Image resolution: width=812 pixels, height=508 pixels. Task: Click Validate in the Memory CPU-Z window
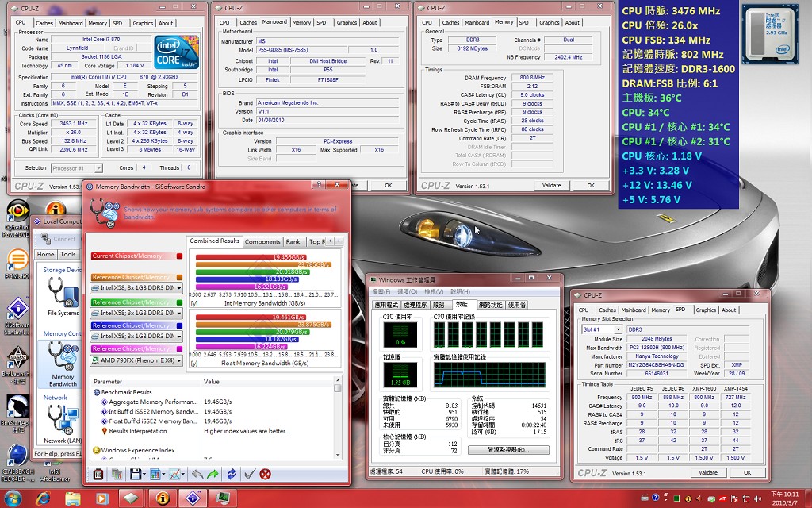pyautogui.click(x=551, y=185)
